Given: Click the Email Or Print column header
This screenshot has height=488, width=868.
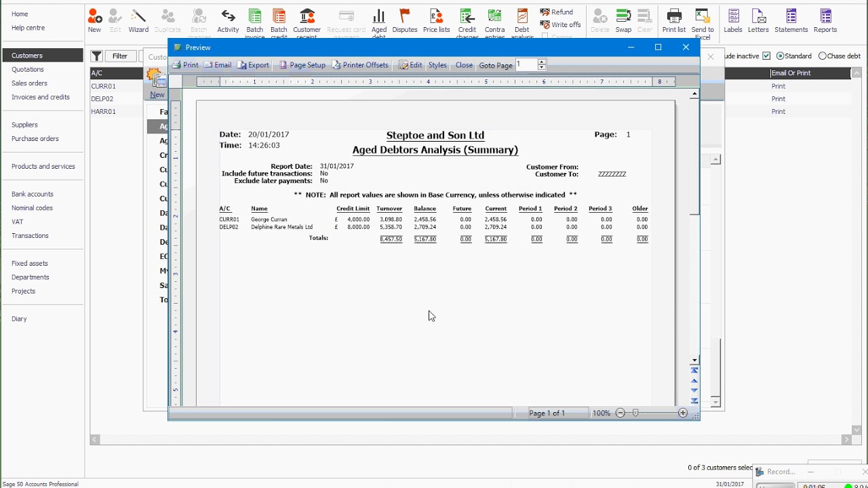Looking at the screenshot, I should pyautogui.click(x=810, y=73).
